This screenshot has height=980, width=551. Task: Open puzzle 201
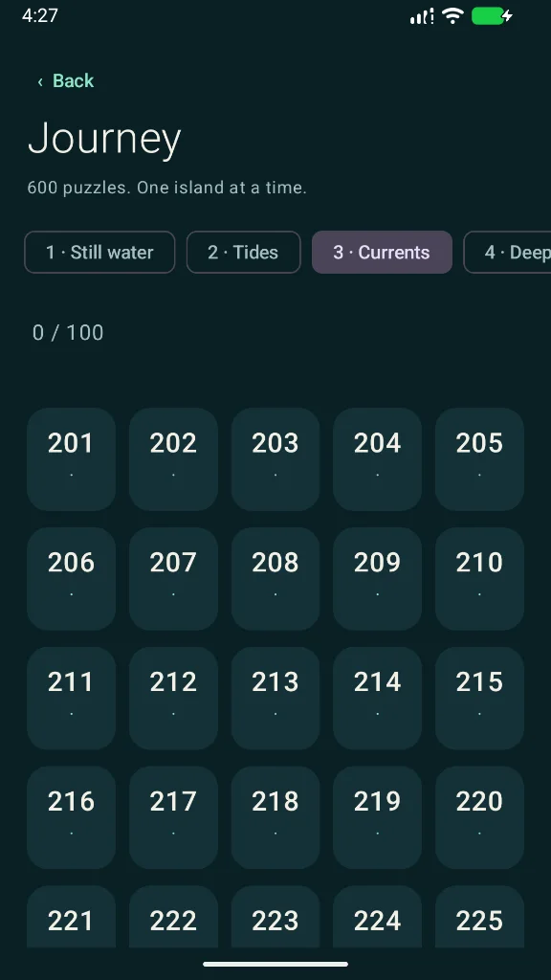(71, 459)
